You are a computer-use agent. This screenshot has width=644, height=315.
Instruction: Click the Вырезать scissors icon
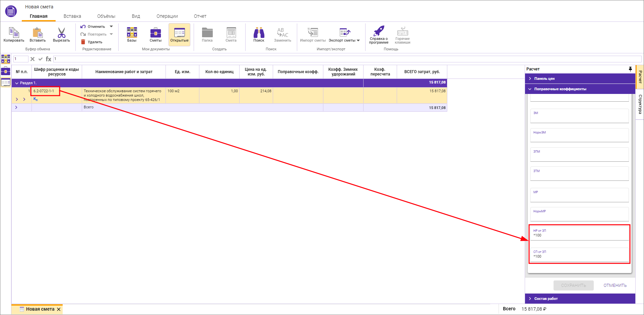click(x=61, y=33)
